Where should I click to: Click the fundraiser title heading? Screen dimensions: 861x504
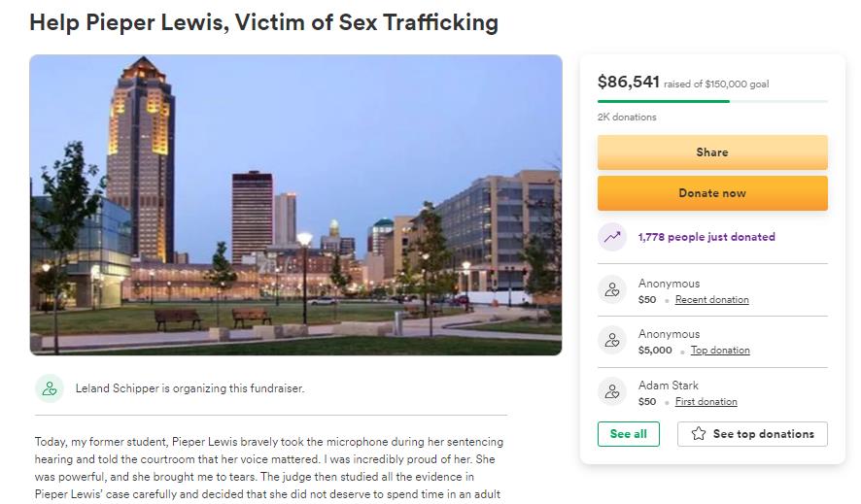point(263,21)
